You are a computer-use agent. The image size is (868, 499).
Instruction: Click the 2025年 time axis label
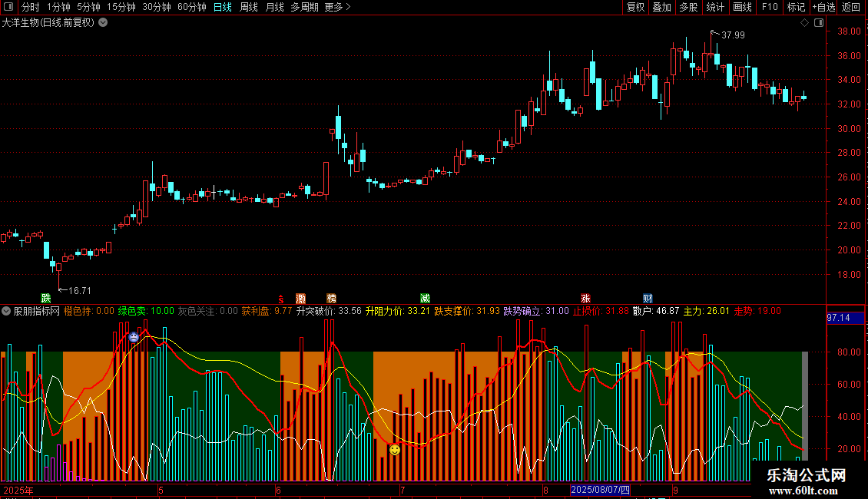coord(18,491)
